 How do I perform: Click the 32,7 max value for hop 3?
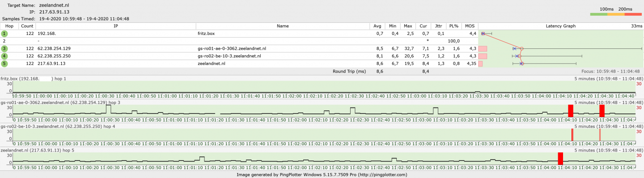[x=407, y=48]
